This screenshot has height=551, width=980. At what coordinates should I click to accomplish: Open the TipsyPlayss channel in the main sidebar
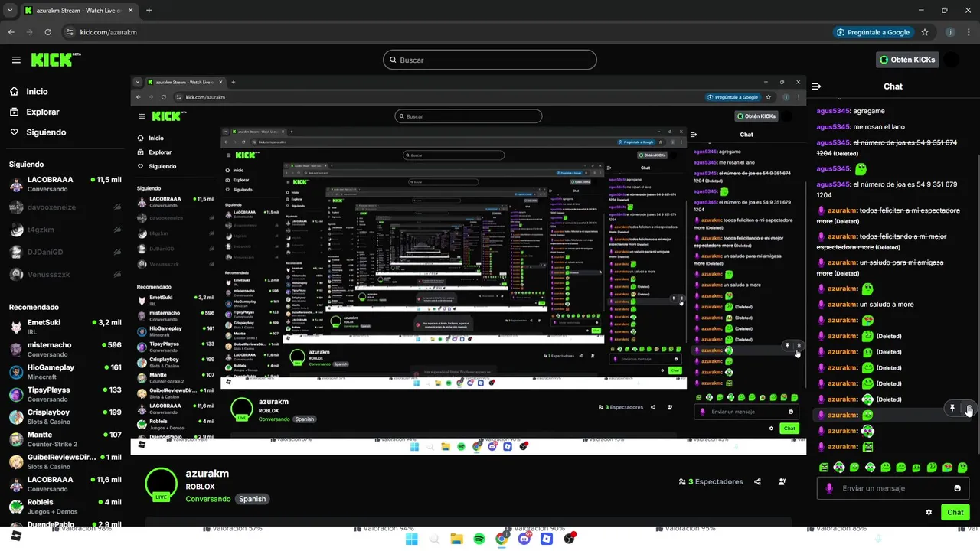point(65,394)
